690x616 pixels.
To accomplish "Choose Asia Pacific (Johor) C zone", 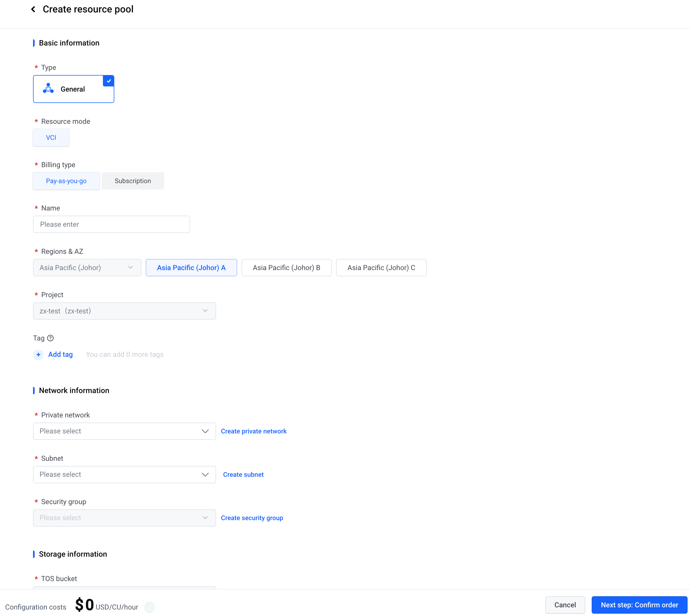I will click(x=381, y=268).
